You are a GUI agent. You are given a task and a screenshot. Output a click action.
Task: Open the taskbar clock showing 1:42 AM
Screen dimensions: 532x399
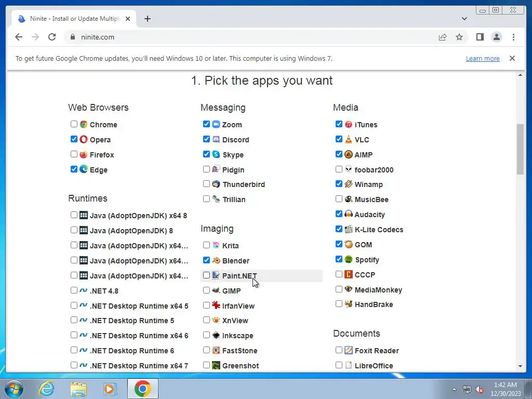[x=506, y=389]
